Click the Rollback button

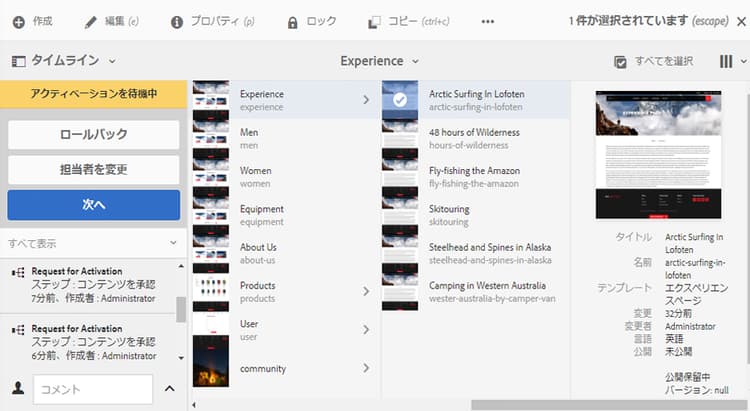(94, 134)
